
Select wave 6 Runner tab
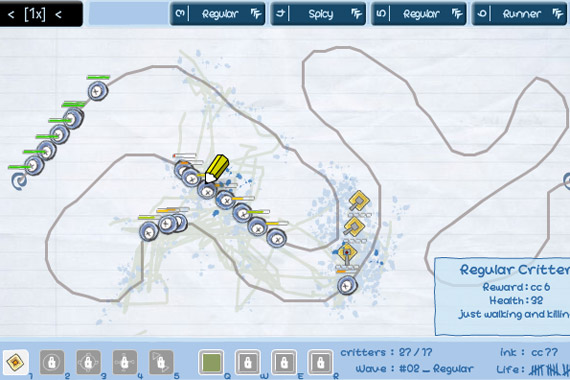(519, 14)
